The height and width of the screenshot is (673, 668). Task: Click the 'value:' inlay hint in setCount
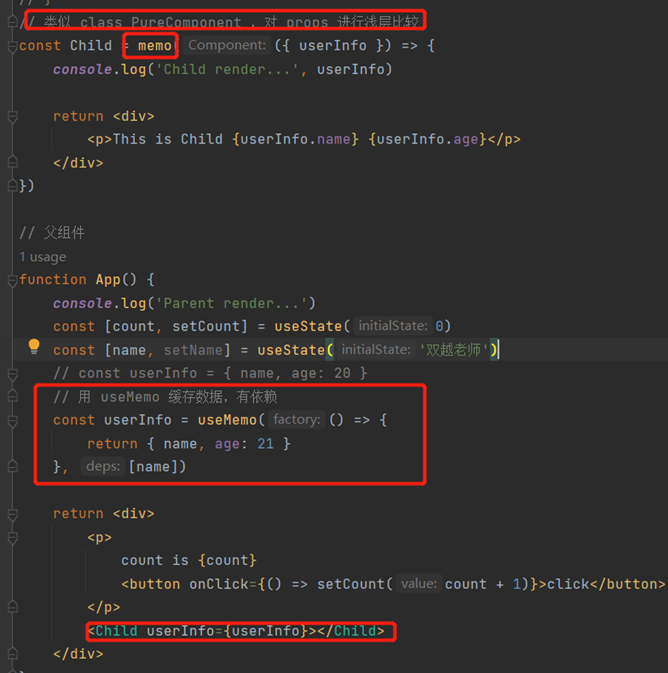(419, 584)
